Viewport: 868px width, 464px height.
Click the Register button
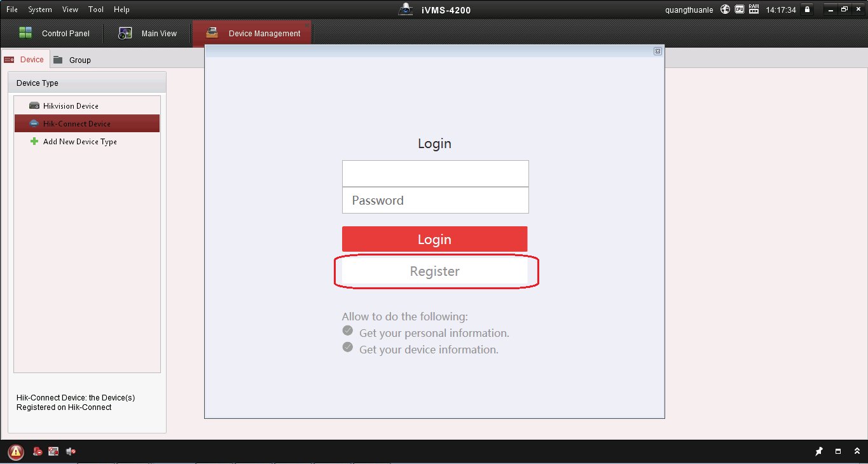(435, 271)
